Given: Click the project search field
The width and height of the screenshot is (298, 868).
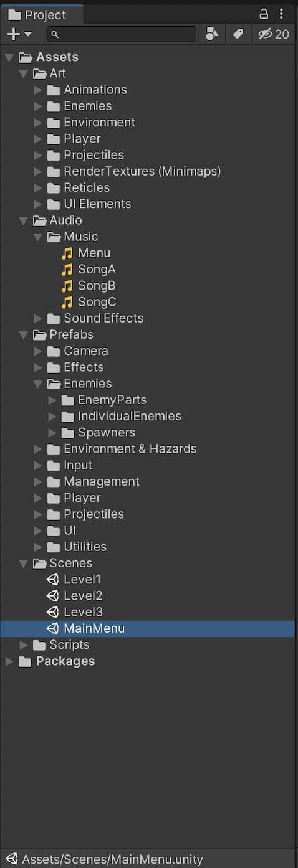Looking at the screenshot, I should pos(122,34).
